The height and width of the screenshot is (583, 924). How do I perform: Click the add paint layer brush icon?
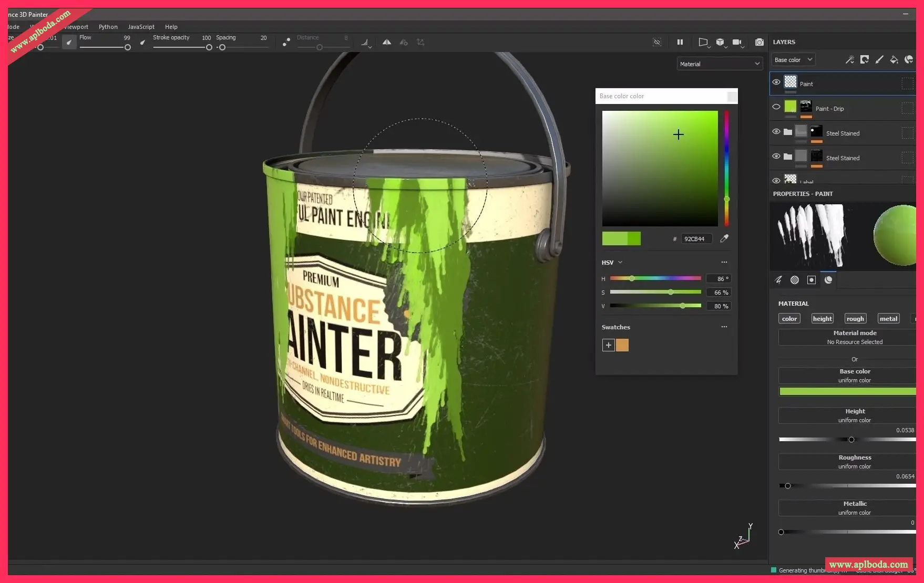(x=879, y=60)
